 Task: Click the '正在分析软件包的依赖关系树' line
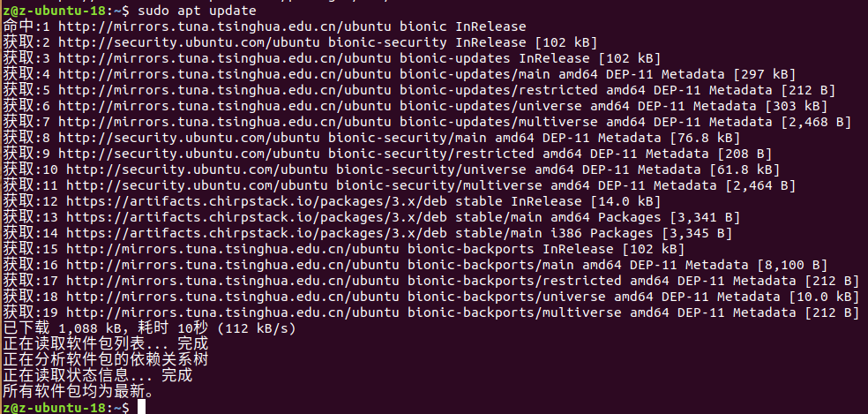(x=106, y=359)
